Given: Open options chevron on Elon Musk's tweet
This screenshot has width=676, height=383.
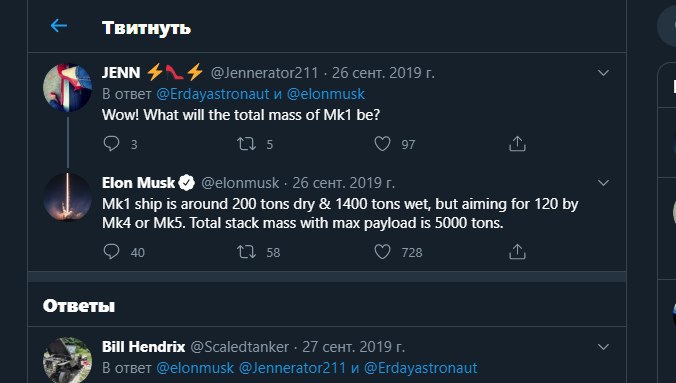Looking at the screenshot, I should pyautogui.click(x=603, y=183).
